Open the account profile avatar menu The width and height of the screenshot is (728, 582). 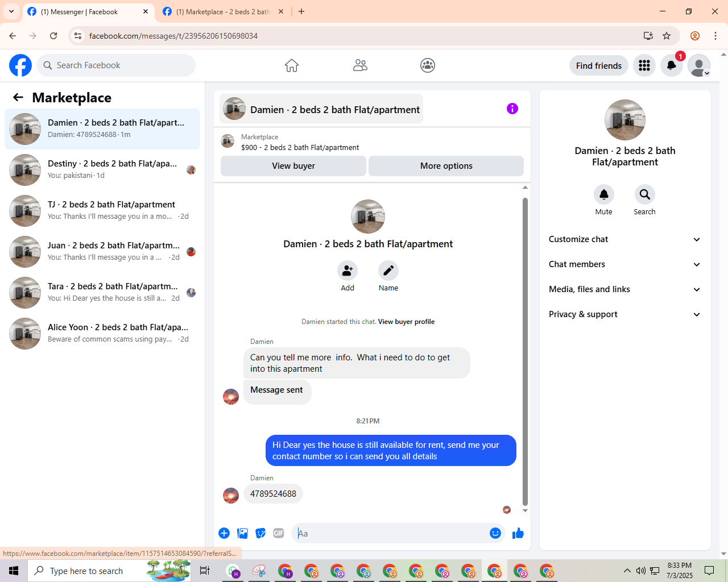coord(699,65)
